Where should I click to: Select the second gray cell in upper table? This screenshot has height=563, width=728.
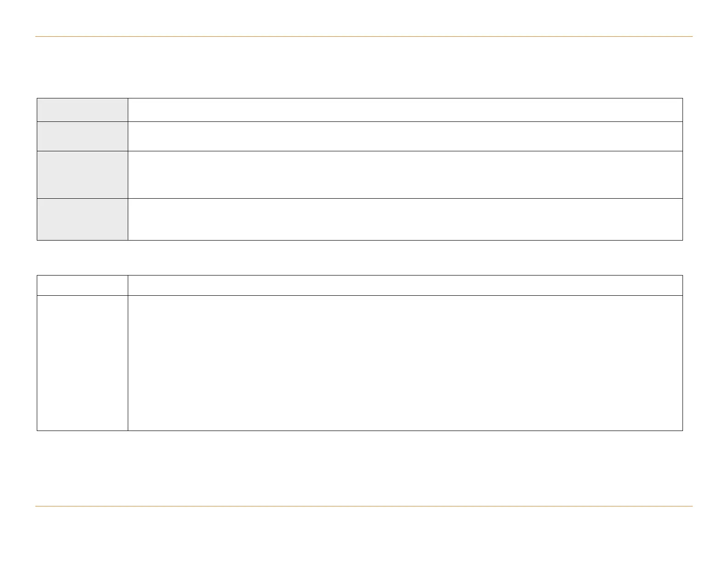click(x=82, y=136)
